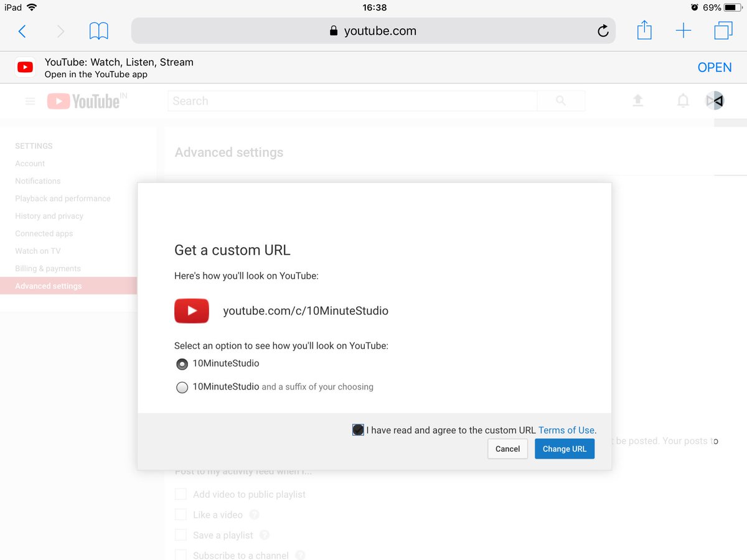
Task: Select 10MinuteStudio with a suffix option
Action: (x=182, y=388)
